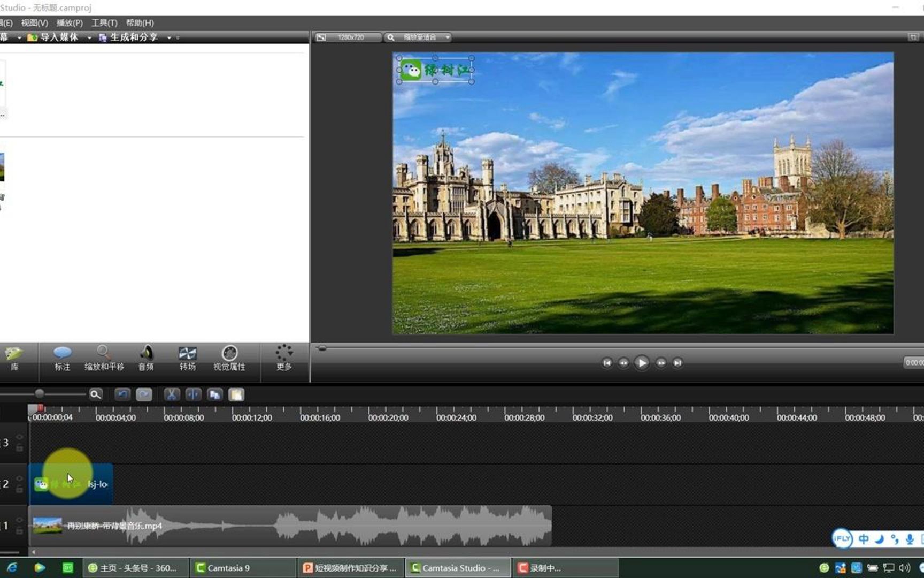
Task: Open the Audio (音频) tab
Action: coord(146,359)
